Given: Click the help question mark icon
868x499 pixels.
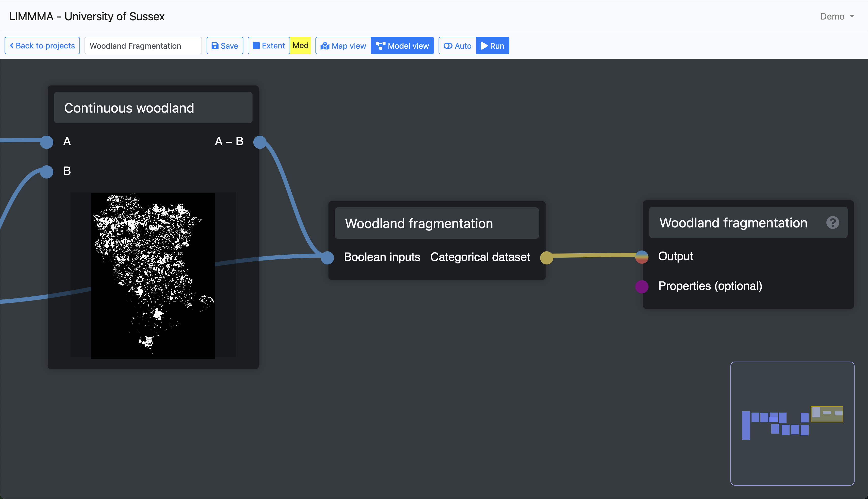Looking at the screenshot, I should click(x=832, y=223).
